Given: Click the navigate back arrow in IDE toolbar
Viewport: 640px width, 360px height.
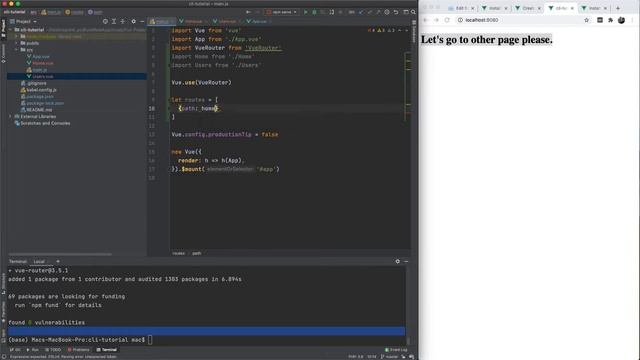Looking at the screenshot, I should click(248, 12).
